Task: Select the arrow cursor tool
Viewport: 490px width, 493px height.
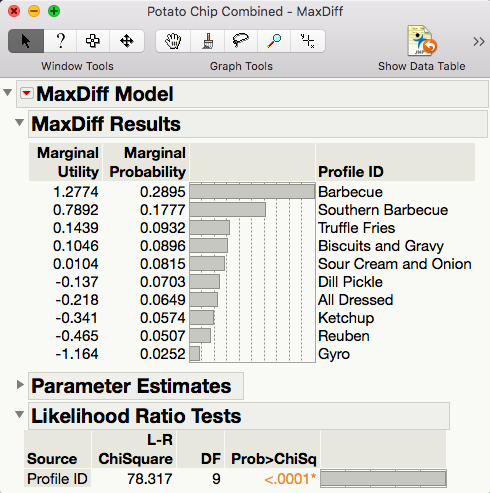Action: coord(26,41)
